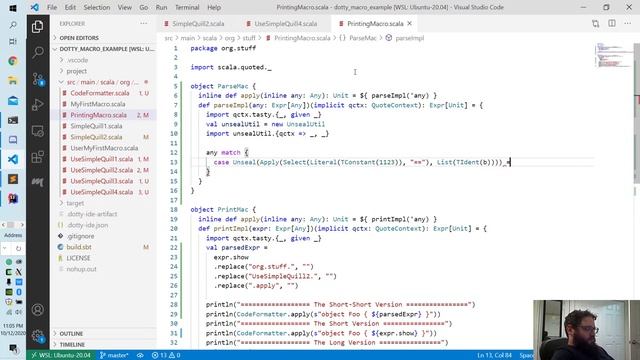Click the WSL: Ubuntu-20.04 remote indicator
Viewport: 640px width, 360px height.
click(61, 355)
